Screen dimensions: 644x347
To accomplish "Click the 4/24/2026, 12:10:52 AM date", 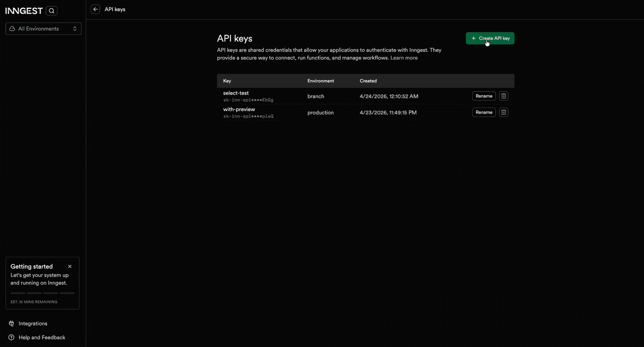I will click(389, 96).
